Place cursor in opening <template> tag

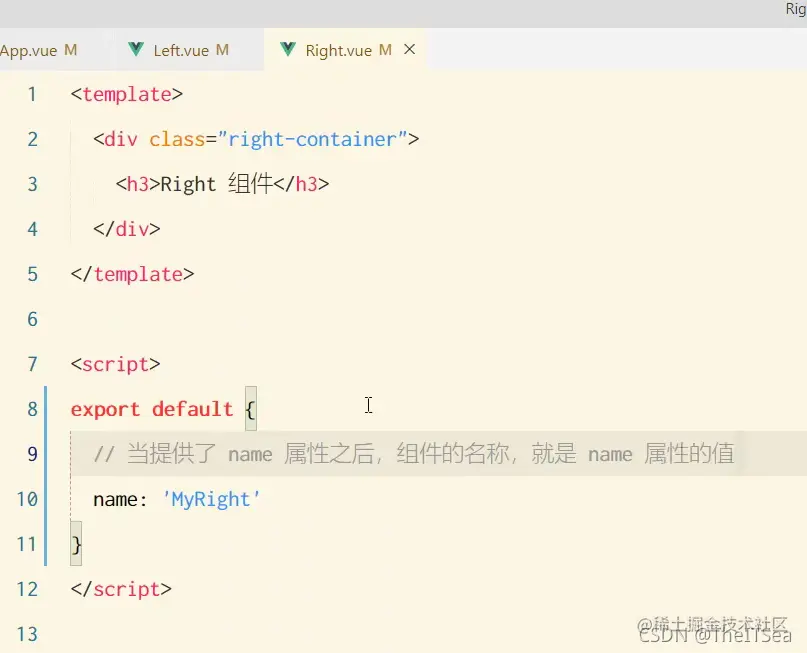tap(127, 94)
